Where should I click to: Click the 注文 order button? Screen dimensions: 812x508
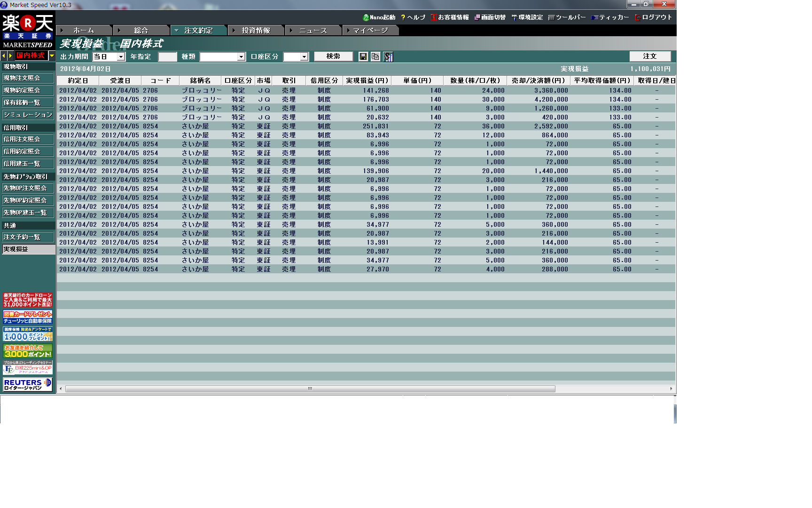650,56
